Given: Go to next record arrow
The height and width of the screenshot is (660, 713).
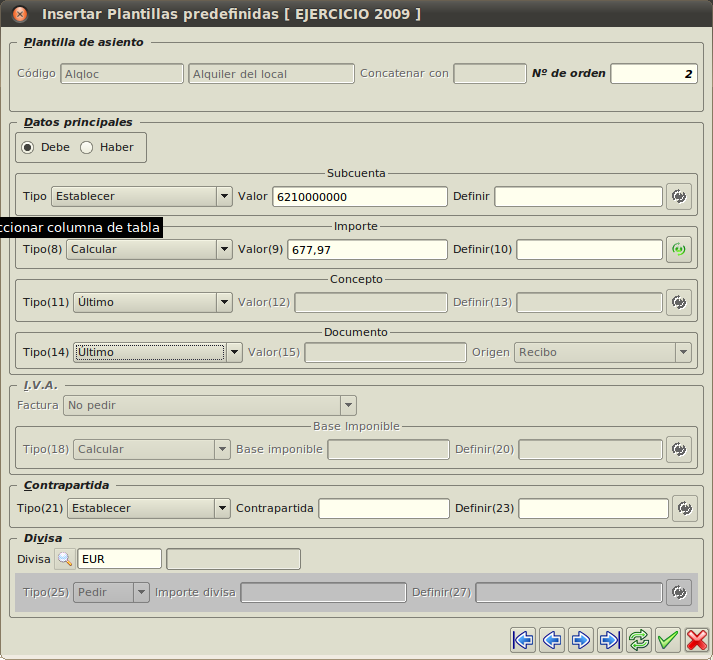Looking at the screenshot, I should point(581,640).
